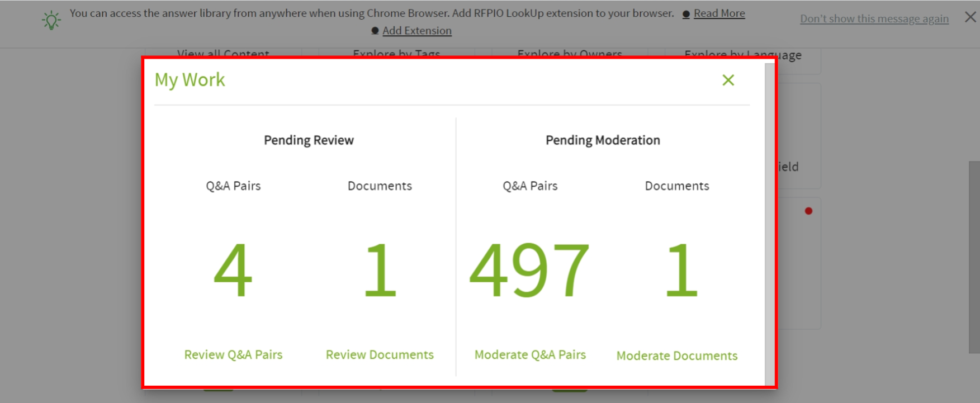Image resolution: width=980 pixels, height=403 pixels.
Task: Close the My Work dialog
Action: pos(728,80)
